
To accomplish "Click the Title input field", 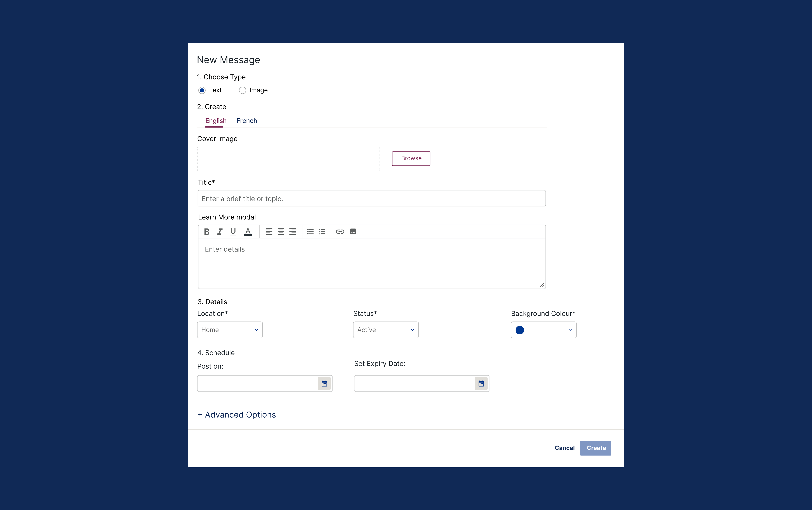I will pyautogui.click(x=372, y=199).
